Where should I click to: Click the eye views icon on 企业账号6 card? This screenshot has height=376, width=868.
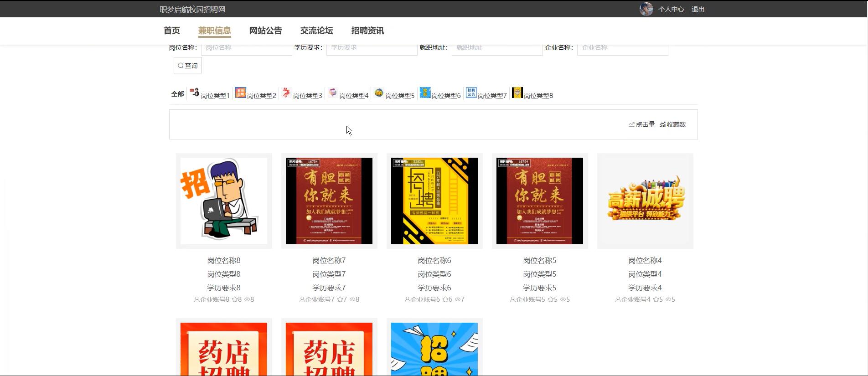(x=458, y=299)
